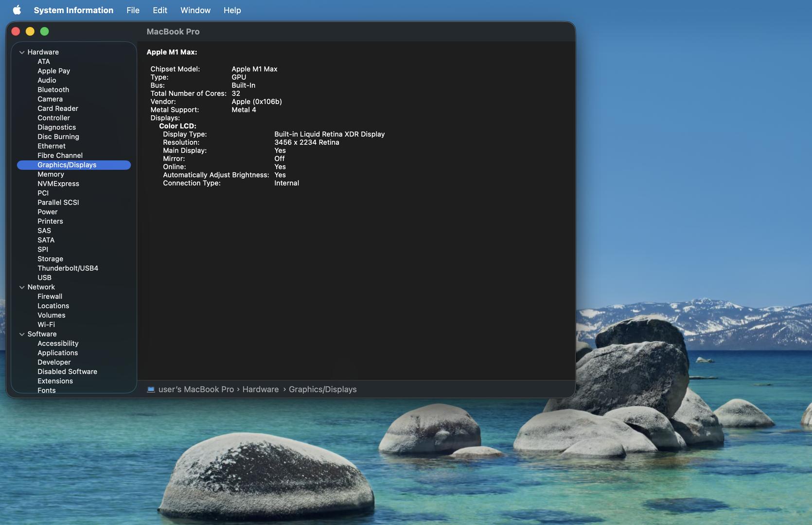Select the Firewall item under Network

(50, 297)
